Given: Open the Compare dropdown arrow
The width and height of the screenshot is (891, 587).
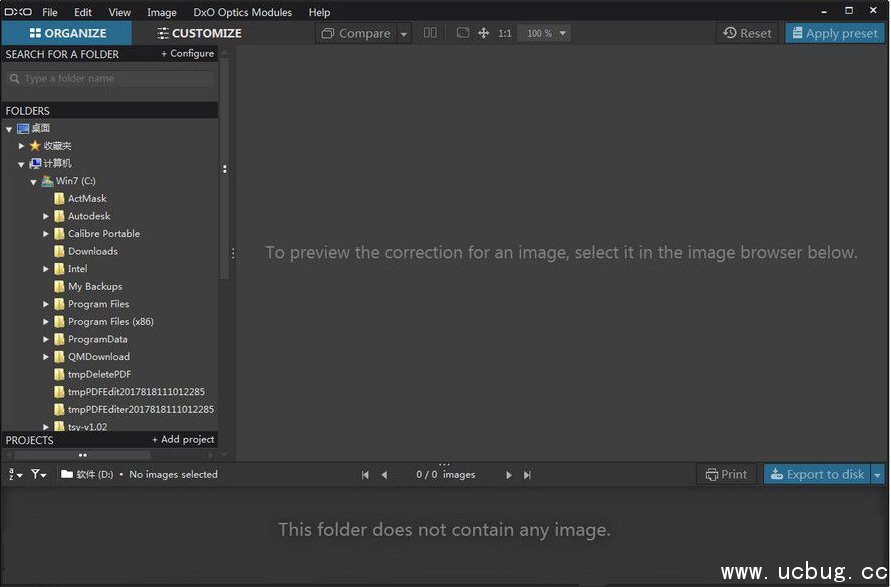Looking at the screenshot, I should point(403,34).
